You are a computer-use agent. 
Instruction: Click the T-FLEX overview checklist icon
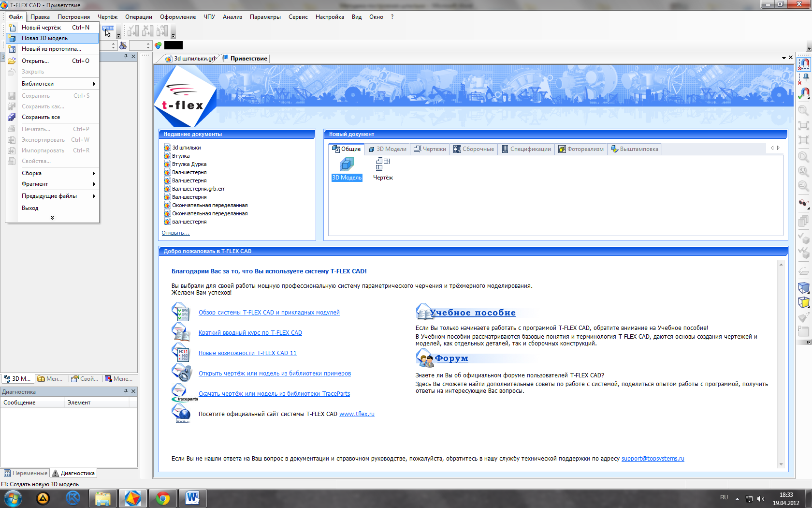pyautogui.click(x=181, y=312)
